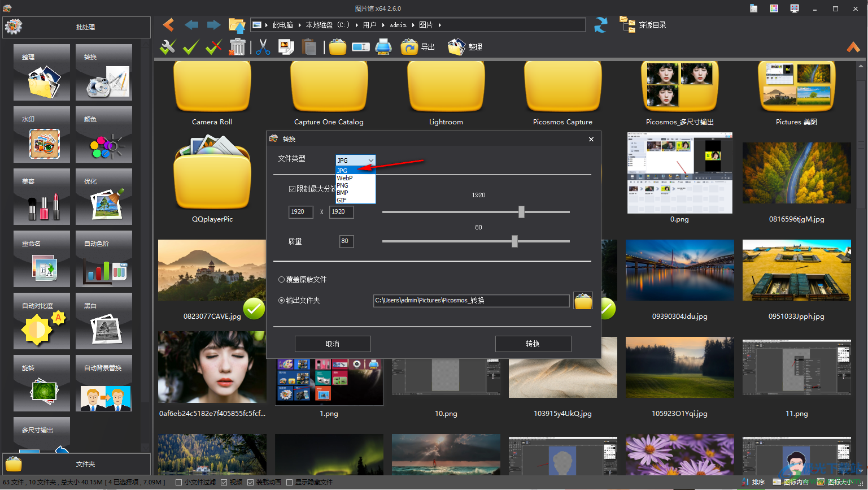The height and width of the screenshot is (490, 868).
Task: Click the 导出 export button
Action: point(418,47)
